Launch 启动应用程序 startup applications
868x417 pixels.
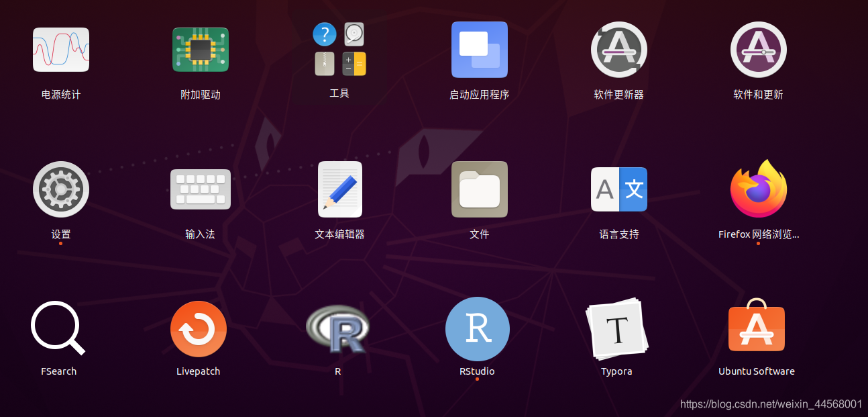coord(480,50)
